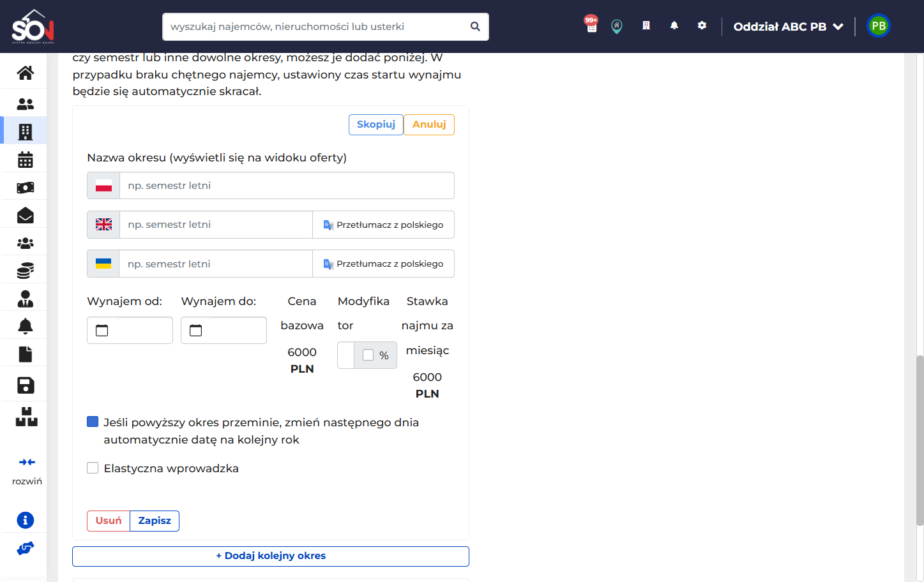Expand sidebar with rozwiń control
This screenshot has height=582, width=924.
[x=27, y=471]
